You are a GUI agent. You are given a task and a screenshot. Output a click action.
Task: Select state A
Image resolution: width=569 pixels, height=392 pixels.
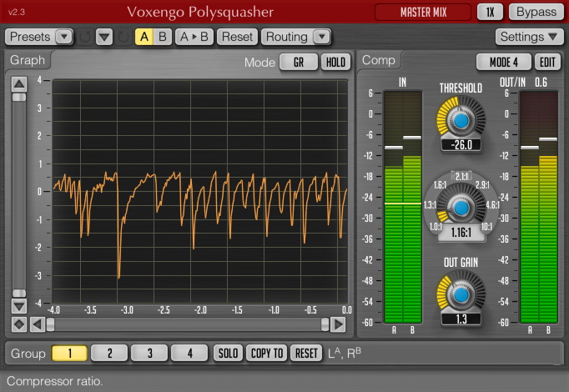pos(144,37)
